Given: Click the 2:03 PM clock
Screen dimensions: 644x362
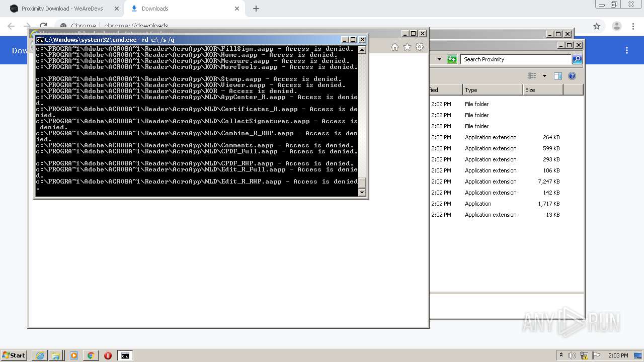Looking at the screenshot, I should (x=618, y=355).
